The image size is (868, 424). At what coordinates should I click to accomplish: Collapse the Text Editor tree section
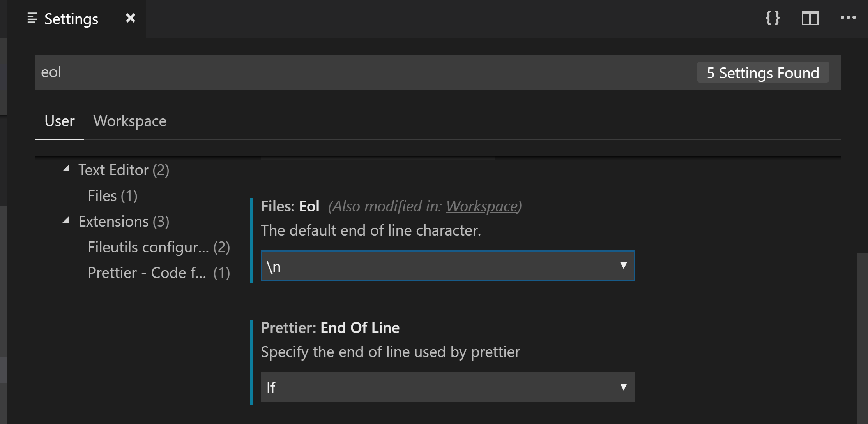pos(67,169)
